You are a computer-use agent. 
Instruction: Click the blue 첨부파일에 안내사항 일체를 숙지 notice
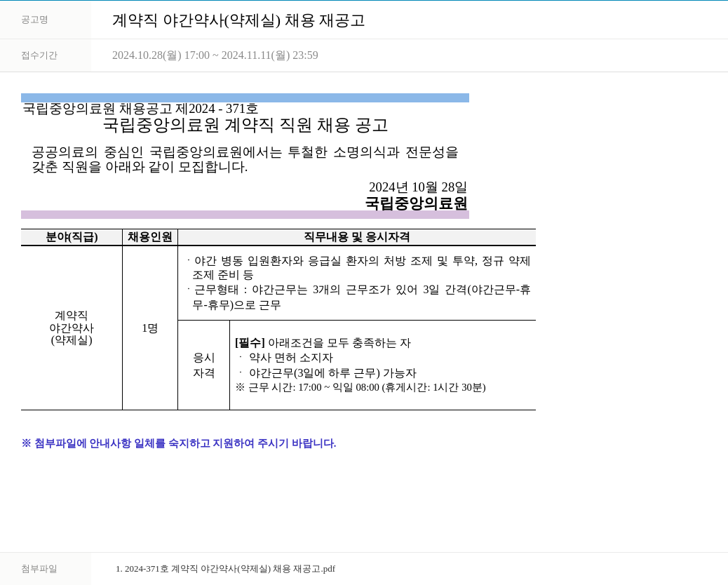(x=179, y=443)
